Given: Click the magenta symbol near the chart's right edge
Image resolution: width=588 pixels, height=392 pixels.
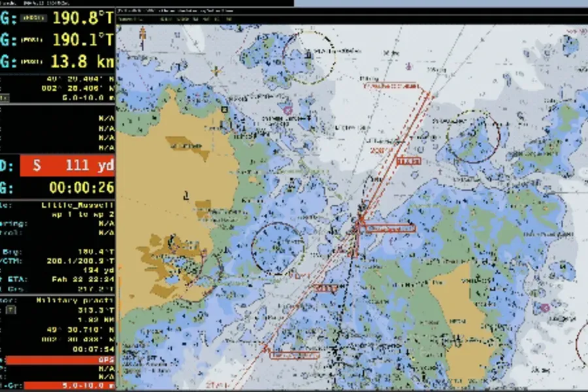Looking at the screenshot, I should (x=545, y=308).
